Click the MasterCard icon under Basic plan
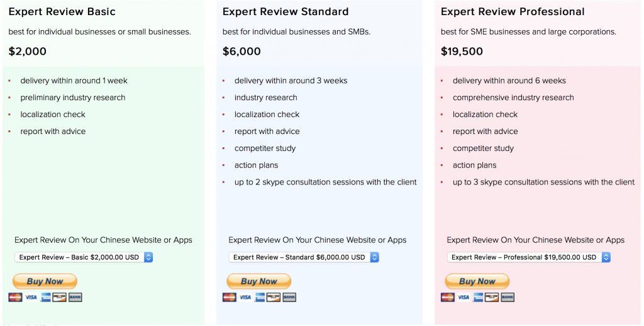Screen dimensions: 644x326 [x=15, y=297]
